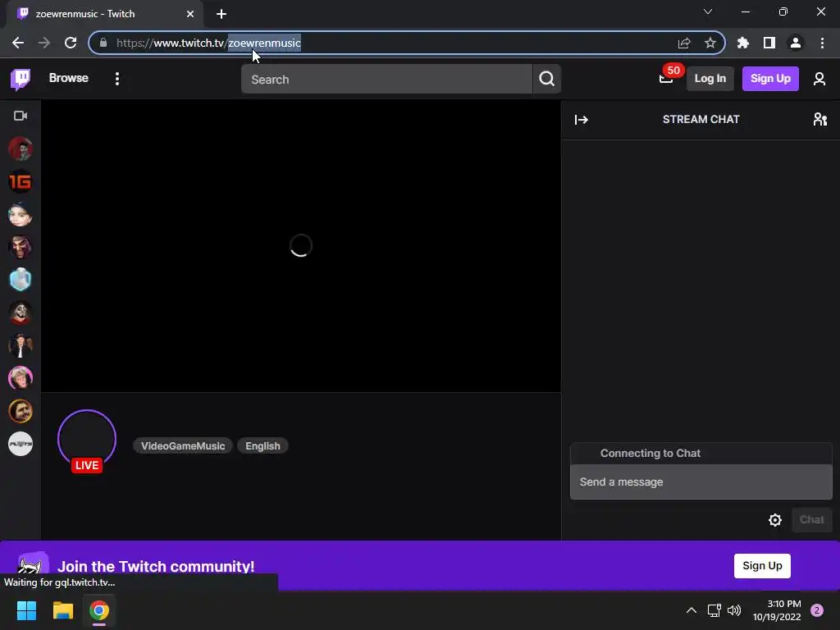Click the English language tag
The image size is (840, 630).
(262, 445)
